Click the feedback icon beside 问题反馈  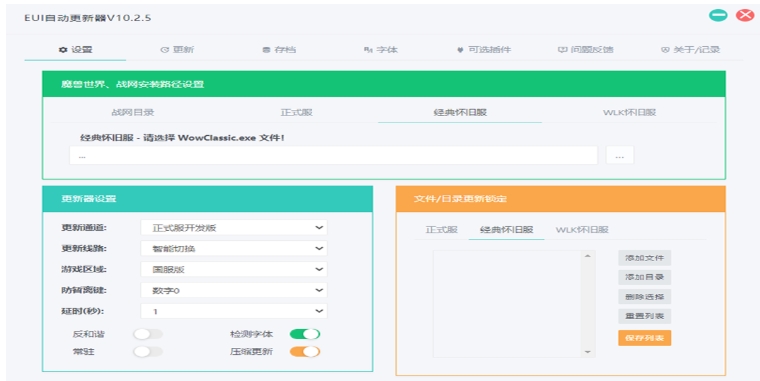point(562,49)
